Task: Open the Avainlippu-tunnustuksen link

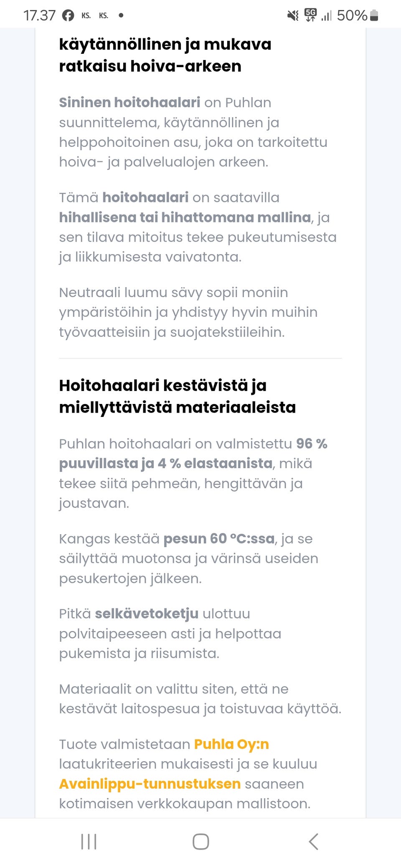Action: [x=149, y=784]
